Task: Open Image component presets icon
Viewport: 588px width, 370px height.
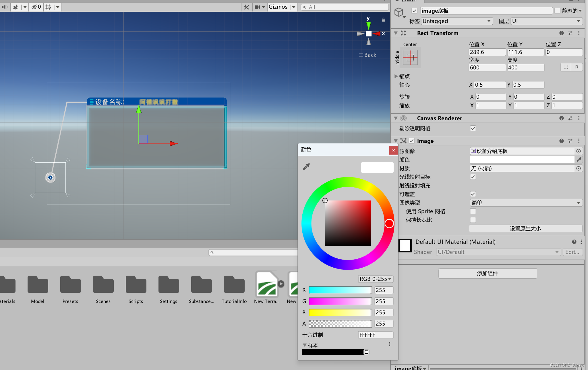Action: (x=570, y=141)
